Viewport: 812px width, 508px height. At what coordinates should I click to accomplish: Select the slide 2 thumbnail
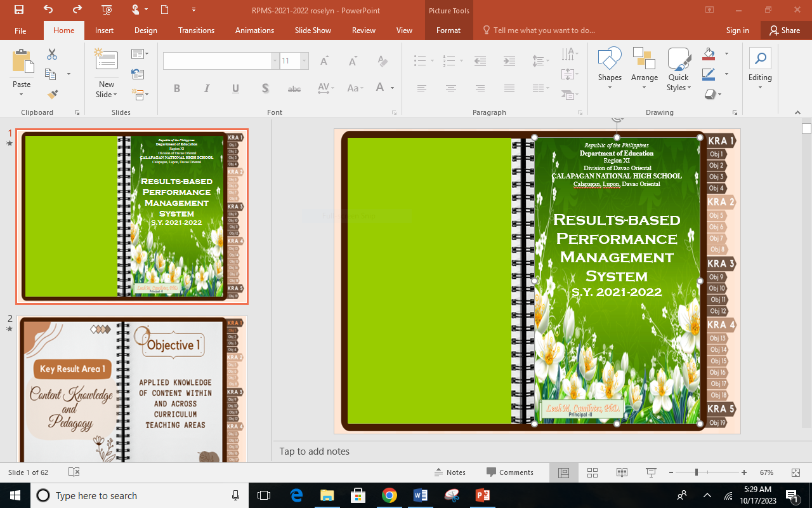coord(132,389)
